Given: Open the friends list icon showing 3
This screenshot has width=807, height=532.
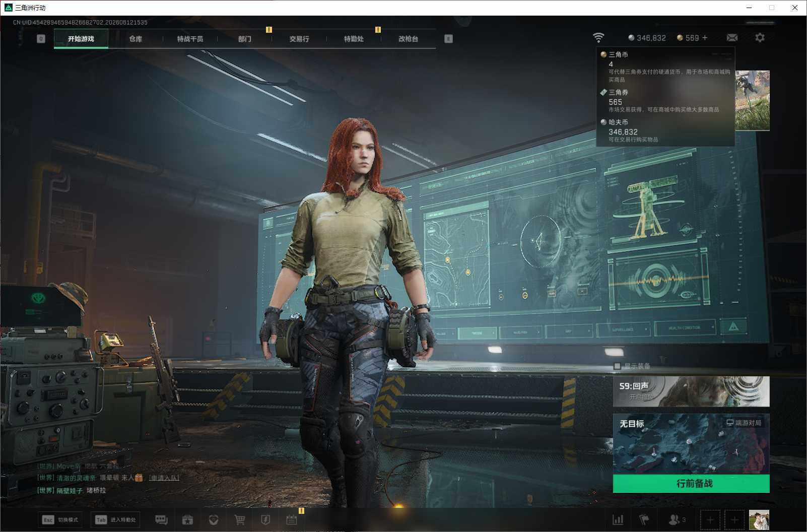Looking at the screenshot, I should coord(677,520).
